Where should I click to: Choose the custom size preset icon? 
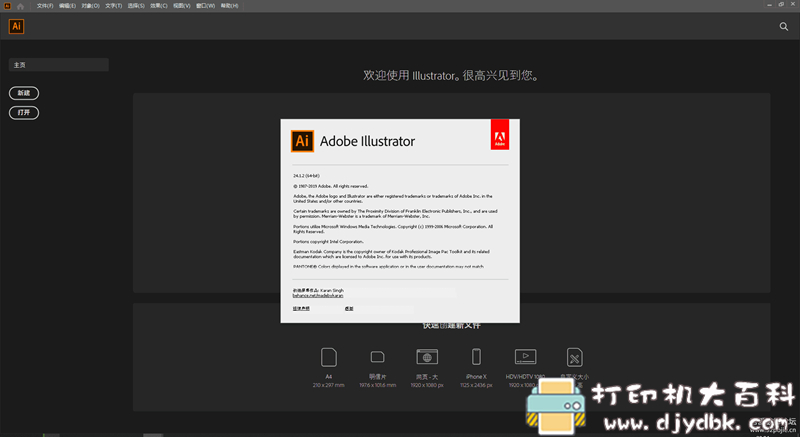pos(574,357)
